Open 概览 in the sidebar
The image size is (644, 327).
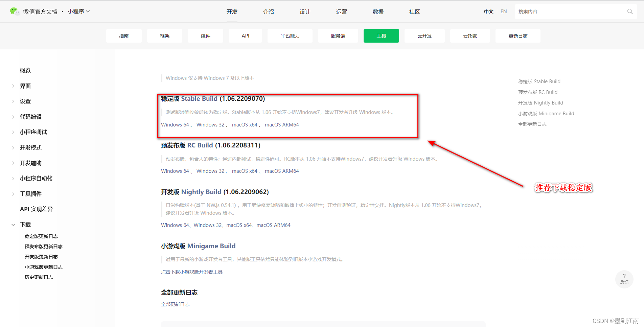click(25, 70)
